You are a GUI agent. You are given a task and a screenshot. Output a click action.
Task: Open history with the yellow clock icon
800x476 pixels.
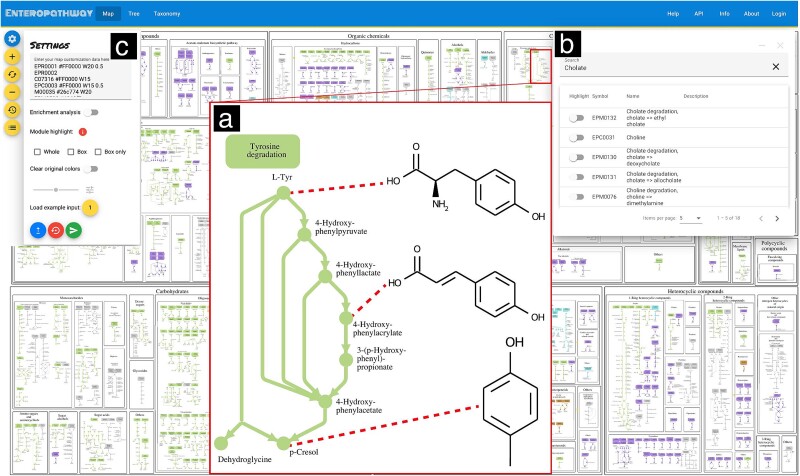pos(12,110)
